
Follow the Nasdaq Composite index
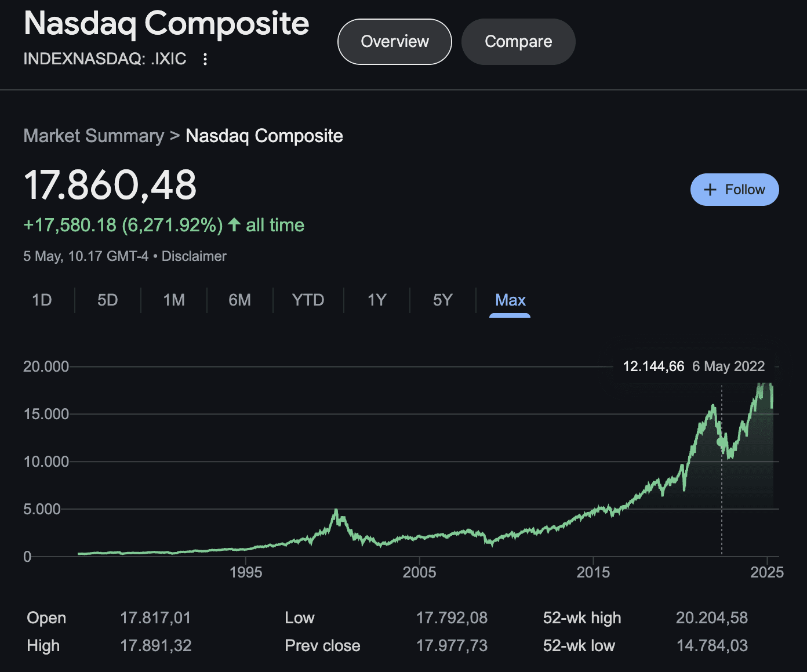(x=734, y=190)
